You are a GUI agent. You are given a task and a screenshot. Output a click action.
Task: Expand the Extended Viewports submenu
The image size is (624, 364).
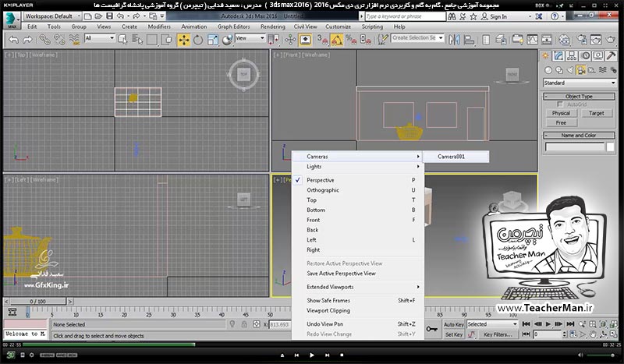coord(358,287)
